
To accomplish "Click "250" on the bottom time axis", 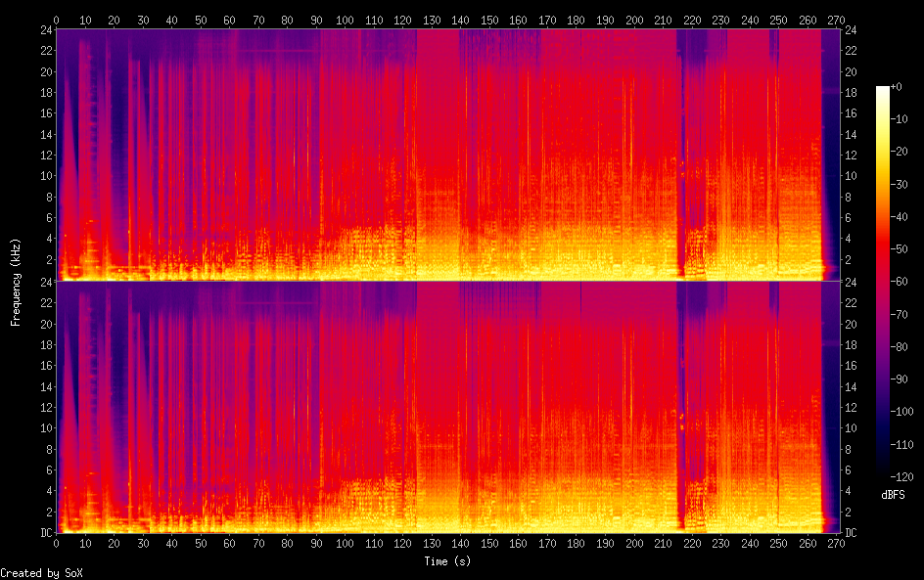I will coord(778,544).
